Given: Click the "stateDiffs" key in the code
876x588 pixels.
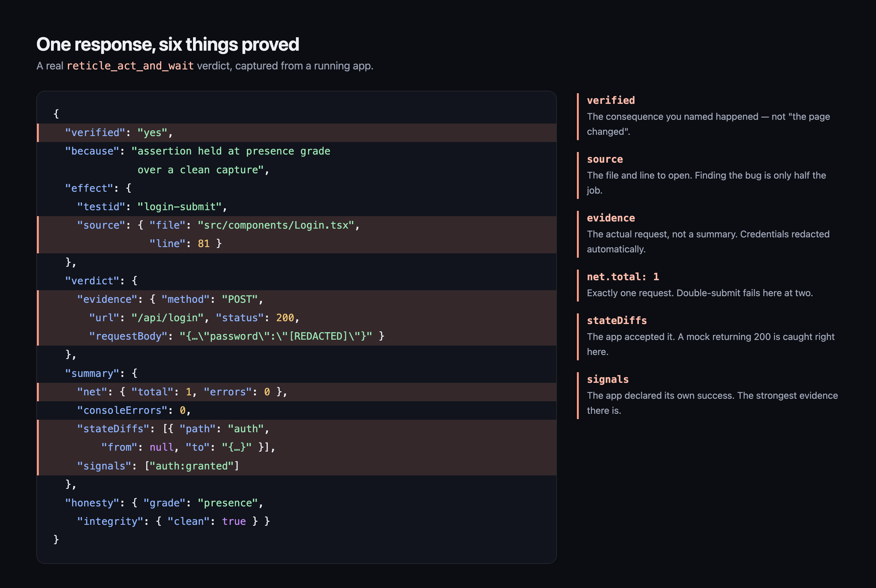Looking at the screenshot, I should click(113, 429).
